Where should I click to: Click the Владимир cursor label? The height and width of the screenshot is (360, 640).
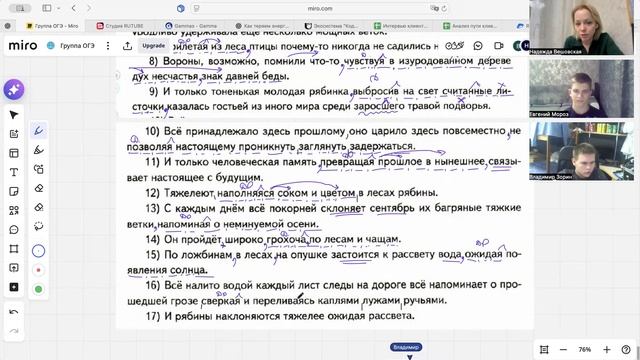point(406,347)
